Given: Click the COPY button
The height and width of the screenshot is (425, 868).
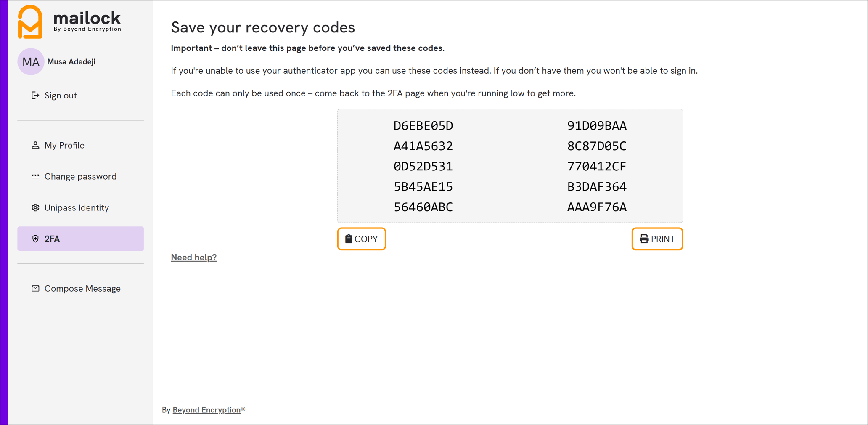Looking at the screenshot, I should pyautogui.click(x=361, y=239).
